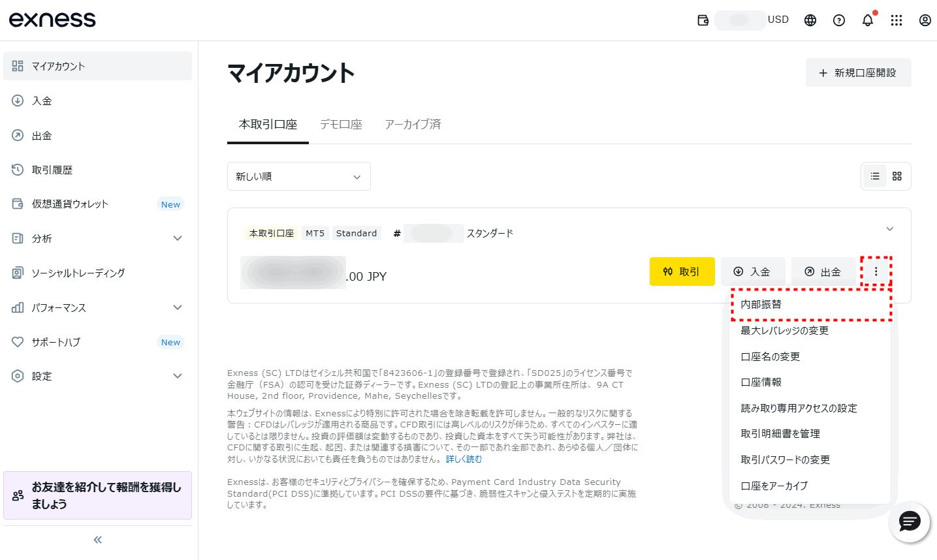The image size is (937, 560).
Task: Open 取引履歴 in the sidebar
Action: point(98,170)
